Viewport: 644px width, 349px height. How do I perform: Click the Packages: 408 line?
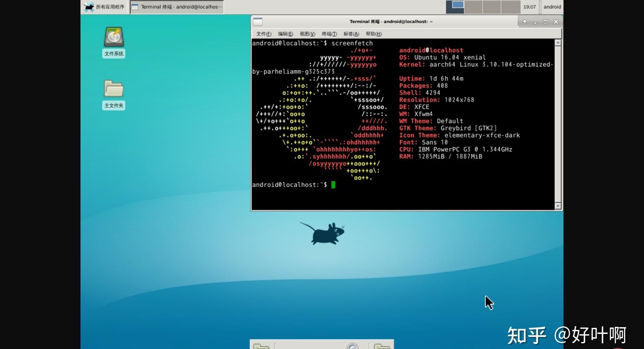click(x=423, y=86)
